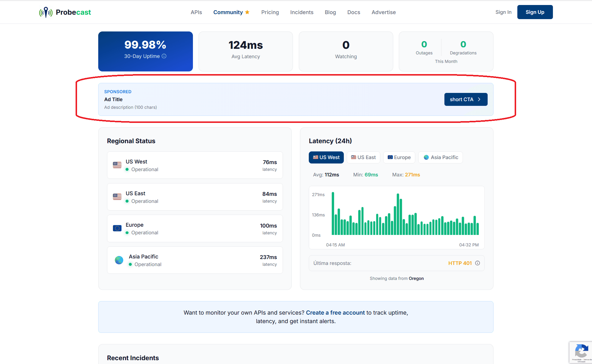Click the star icon next to Community
The height and width of the screenshot is (364, 592).
coord(247,12)
